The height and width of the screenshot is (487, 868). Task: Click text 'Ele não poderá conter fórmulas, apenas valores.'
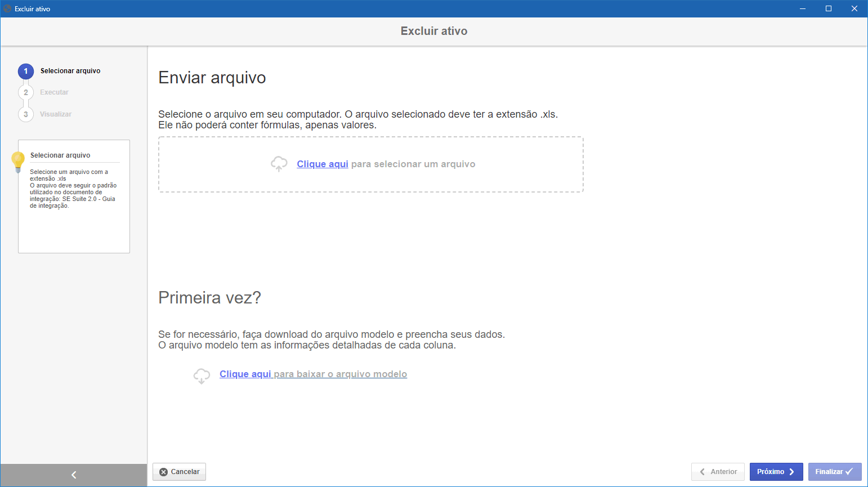[x=267, y=125]
